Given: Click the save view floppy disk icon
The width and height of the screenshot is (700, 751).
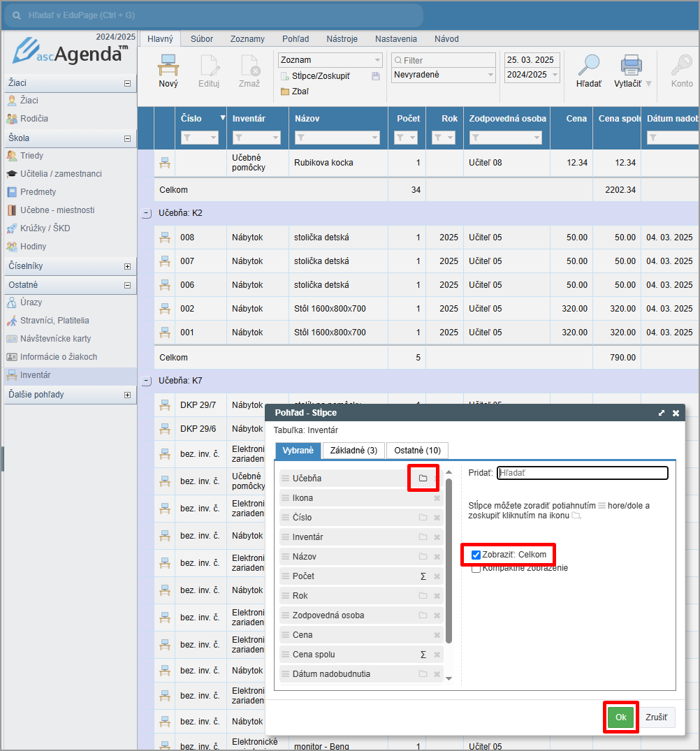Looking at the screenshot, I should (376, 75).
